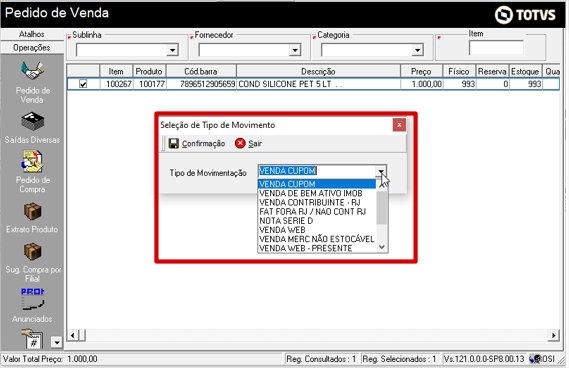Click the Preço column header
This screenshot has width=569, height=368.
point(421,71)
